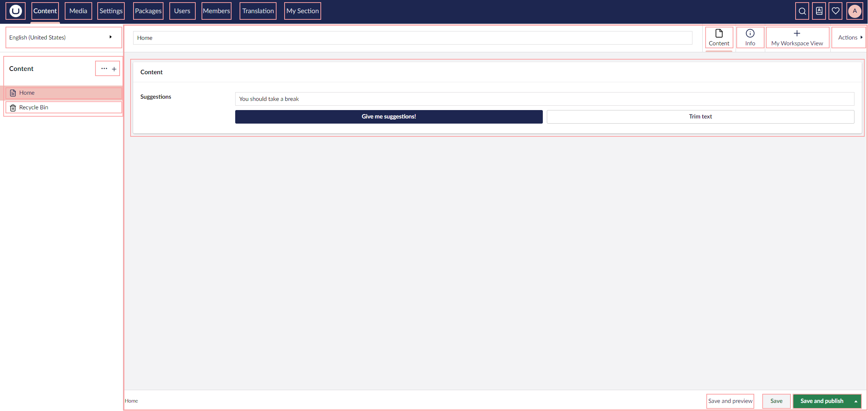Click the Save and preview button
Viewport: 868px width, 411px height.
730,401
